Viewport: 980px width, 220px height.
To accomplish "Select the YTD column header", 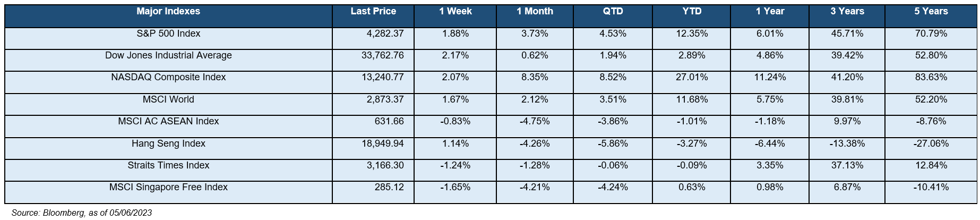I will 692,11.
